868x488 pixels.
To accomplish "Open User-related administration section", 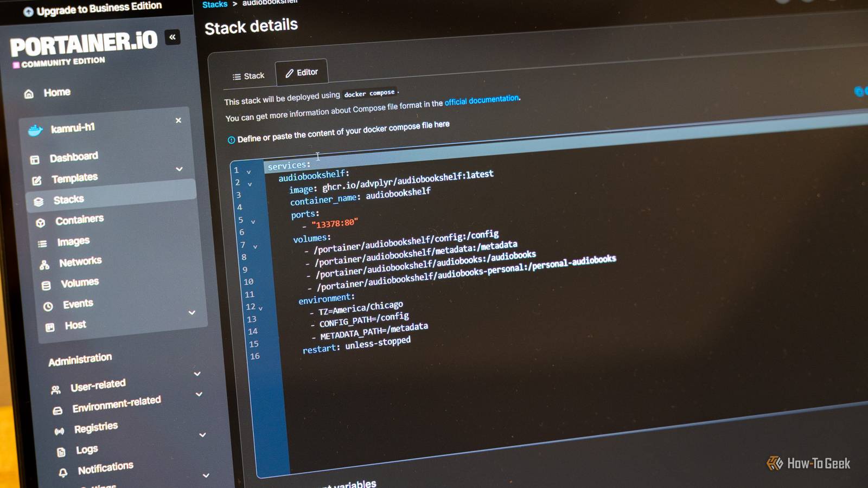I will click(x=98, y=386).
